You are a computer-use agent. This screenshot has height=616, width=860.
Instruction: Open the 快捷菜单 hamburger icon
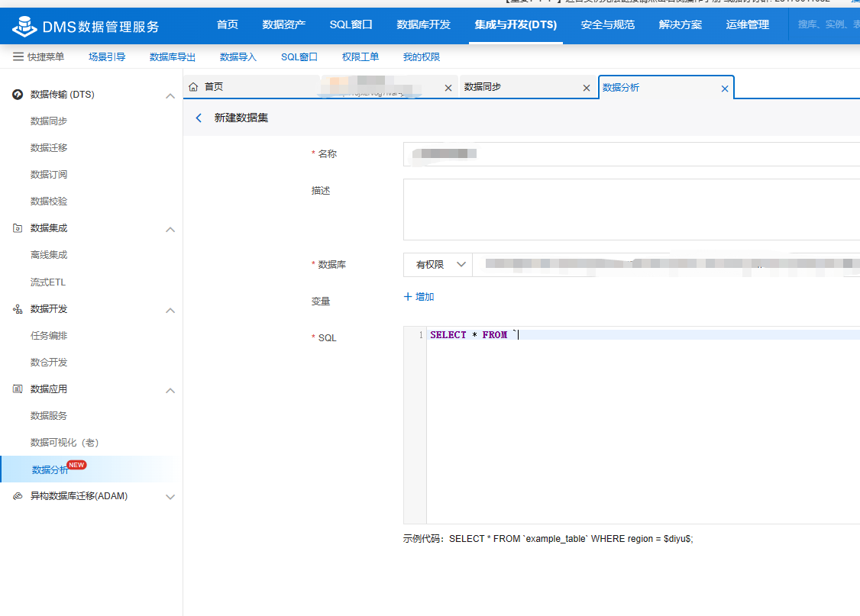point(18,56)
